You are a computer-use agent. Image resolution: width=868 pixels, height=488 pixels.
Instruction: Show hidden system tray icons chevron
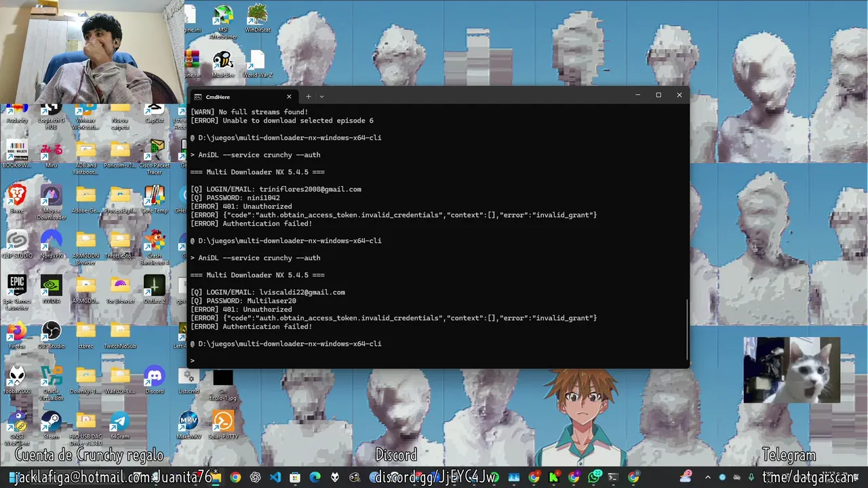(x=707, y=477)
